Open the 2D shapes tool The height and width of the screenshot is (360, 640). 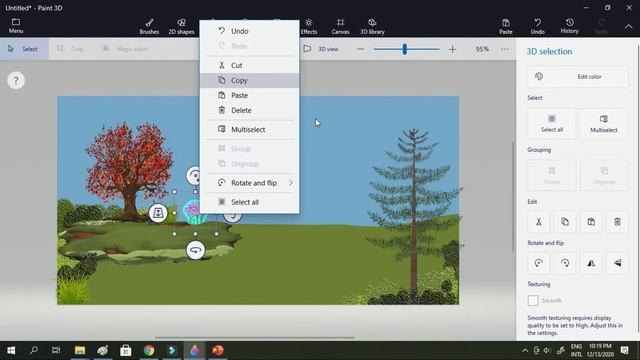tap(181, 26)
